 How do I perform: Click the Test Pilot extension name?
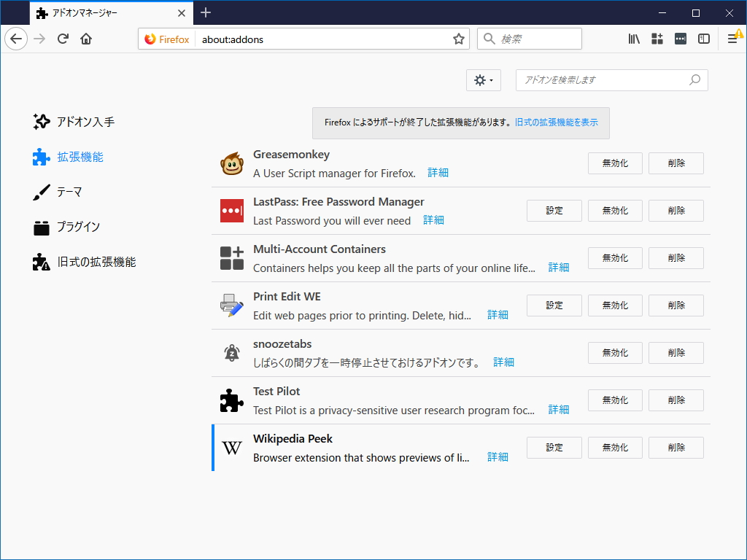(x=276, y=392)
